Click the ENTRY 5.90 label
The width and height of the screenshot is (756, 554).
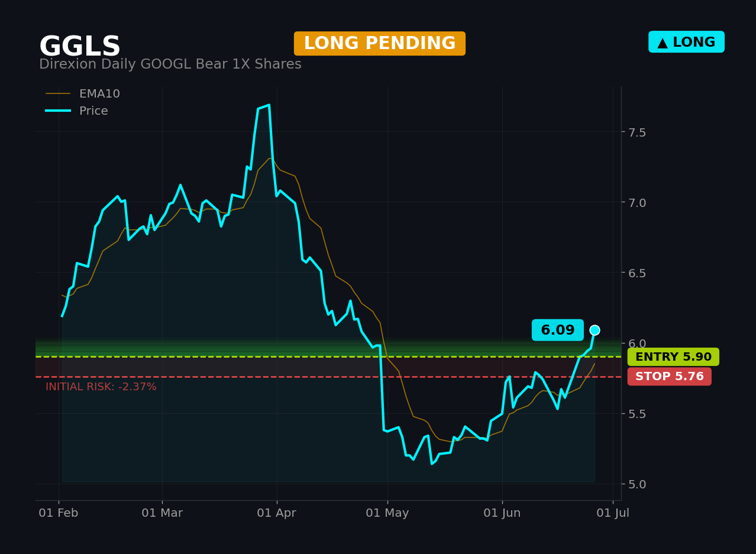tap(673, 357)
